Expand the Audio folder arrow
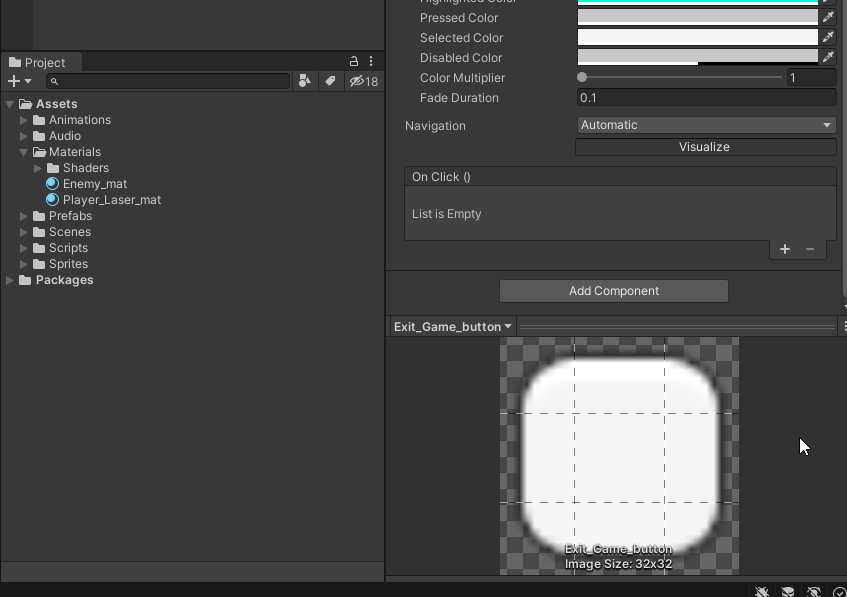 coord(24,136)
